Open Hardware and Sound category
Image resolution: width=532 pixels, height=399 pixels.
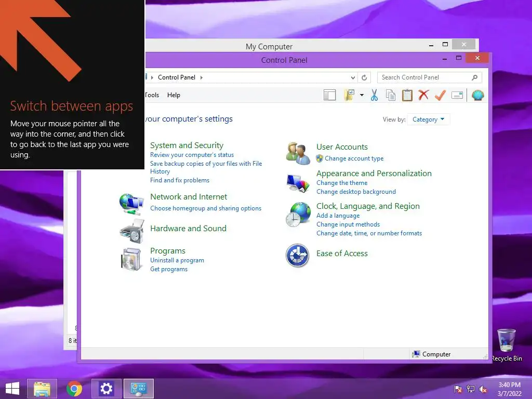(x=188, y=229)
